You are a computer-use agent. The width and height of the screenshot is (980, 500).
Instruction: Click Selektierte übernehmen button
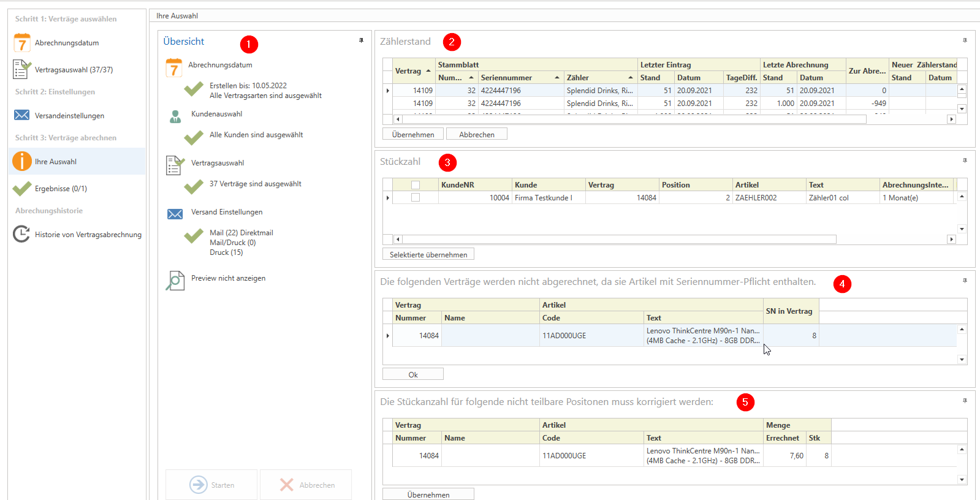coord(428,254)
